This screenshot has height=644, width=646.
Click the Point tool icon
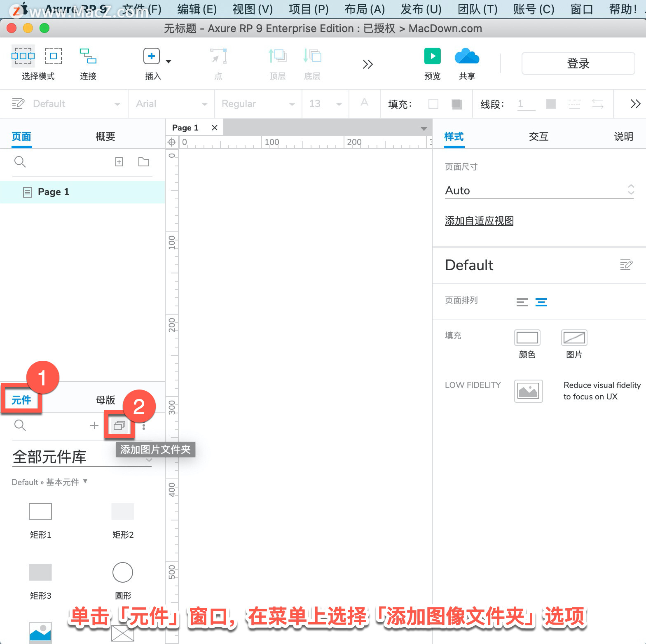tap(218, 56)
